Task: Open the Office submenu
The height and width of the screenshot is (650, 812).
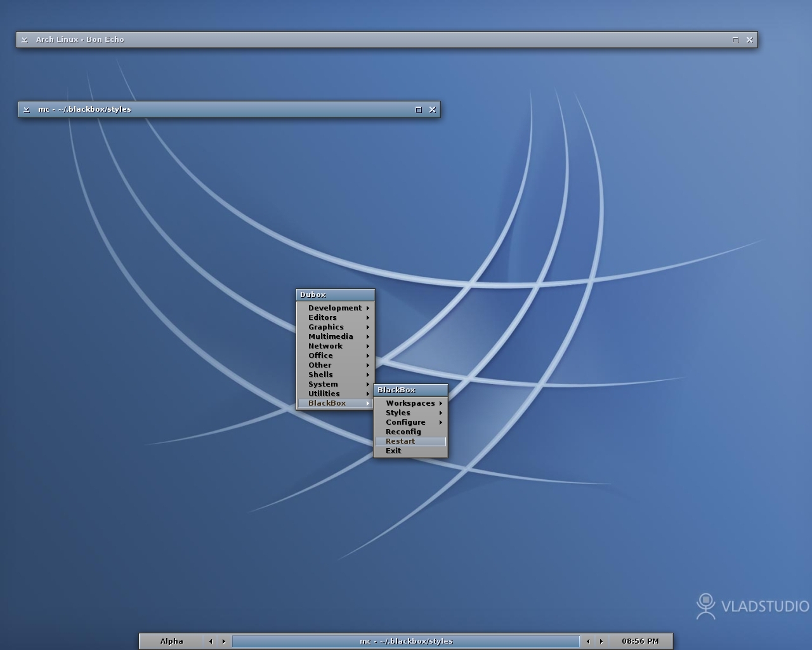Action: pyautogui.click(x=335, y=355)
